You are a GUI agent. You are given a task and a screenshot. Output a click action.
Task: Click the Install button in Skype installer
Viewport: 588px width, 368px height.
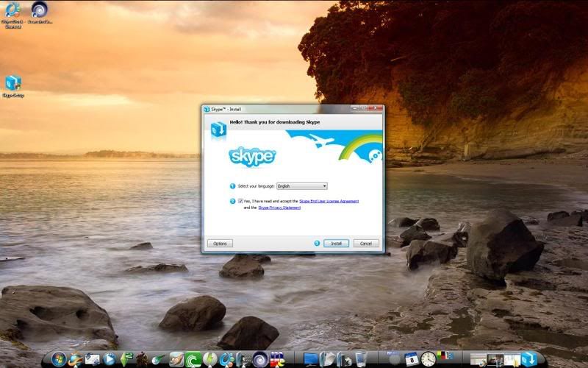(x=336, y=244)
